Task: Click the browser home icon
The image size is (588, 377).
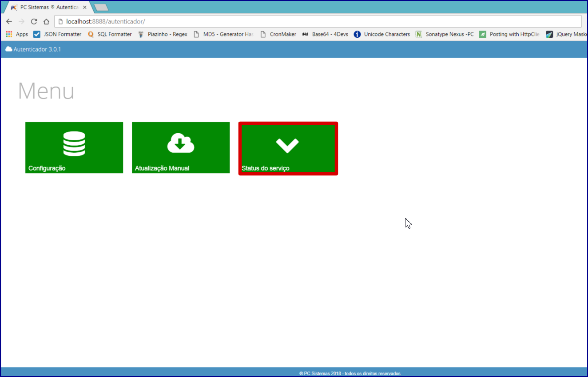Action: click(46, 21)
